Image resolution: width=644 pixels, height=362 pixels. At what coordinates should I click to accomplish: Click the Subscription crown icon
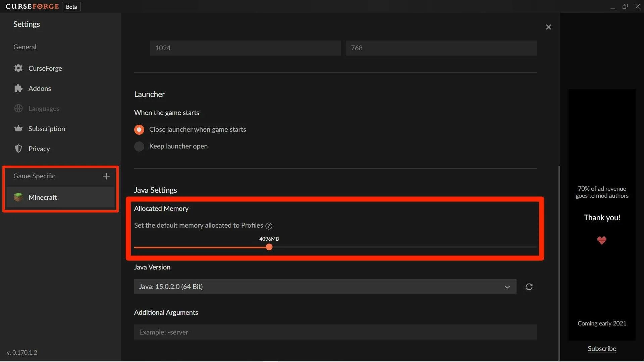coord(18,129)
